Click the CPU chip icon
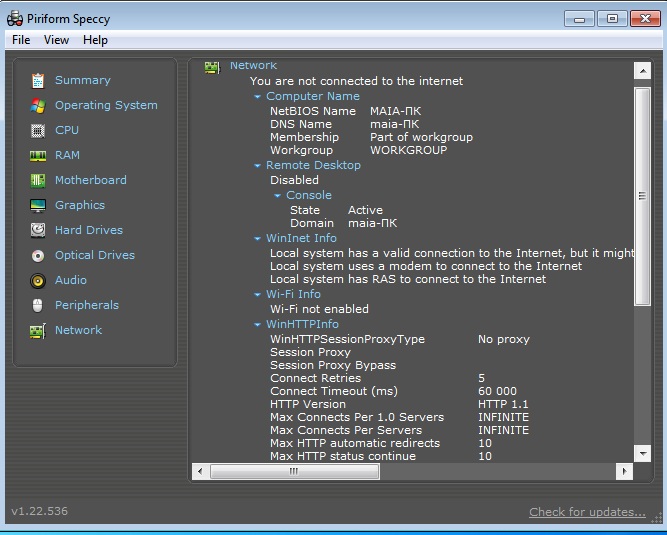 pos(38,130)
